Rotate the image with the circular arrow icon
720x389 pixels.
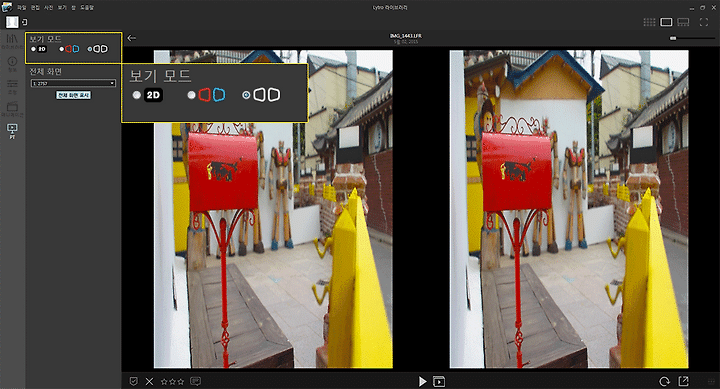664,381
